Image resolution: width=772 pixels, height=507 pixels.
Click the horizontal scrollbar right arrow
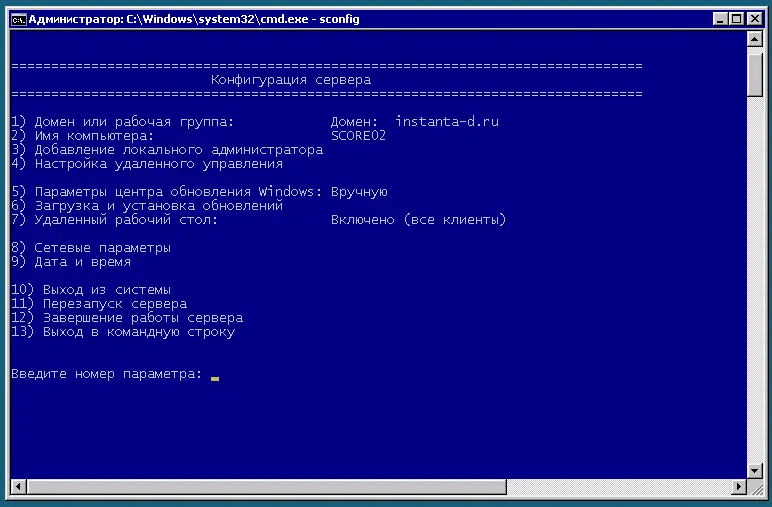pos(738,487)
